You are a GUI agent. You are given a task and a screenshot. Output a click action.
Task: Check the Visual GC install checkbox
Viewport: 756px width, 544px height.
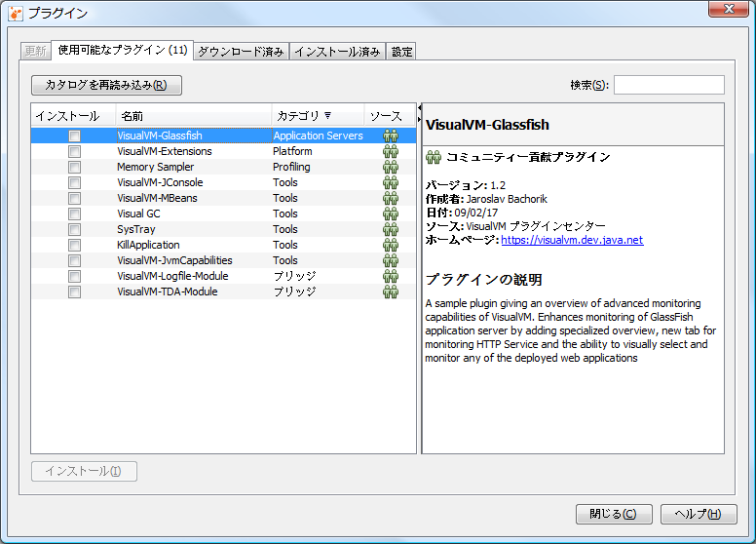point(74,214)
